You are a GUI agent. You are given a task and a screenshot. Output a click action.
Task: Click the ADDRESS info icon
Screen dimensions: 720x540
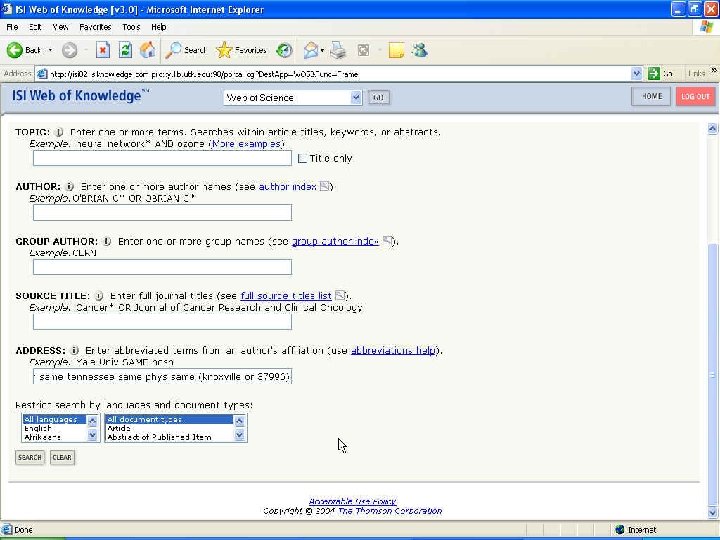click(x=74, y=350)
